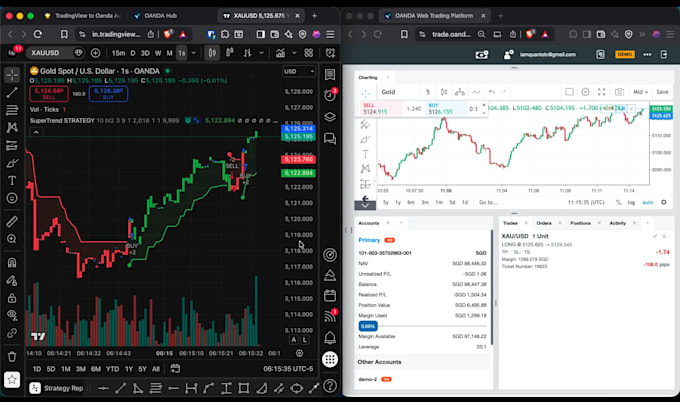Toggle log scale on OANDA chart

[x=631, y=203]
